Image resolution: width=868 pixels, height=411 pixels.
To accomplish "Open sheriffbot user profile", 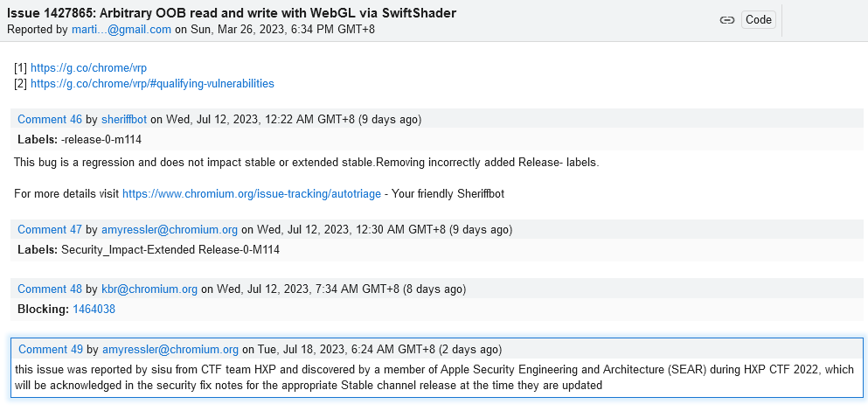I will click(124, 119).
